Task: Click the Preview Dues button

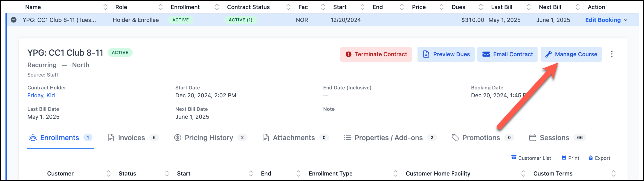Action: [446, 54]
